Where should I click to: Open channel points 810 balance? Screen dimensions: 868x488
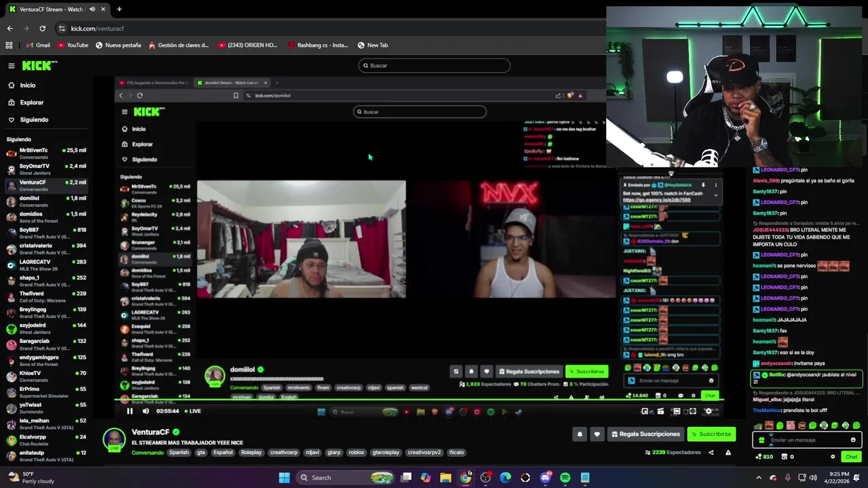764,457
